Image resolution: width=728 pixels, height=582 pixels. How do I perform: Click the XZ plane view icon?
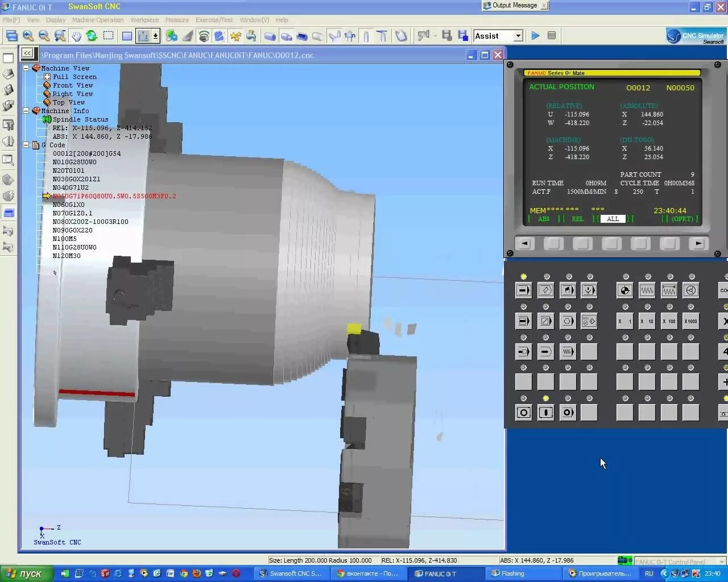click(143, 36)
